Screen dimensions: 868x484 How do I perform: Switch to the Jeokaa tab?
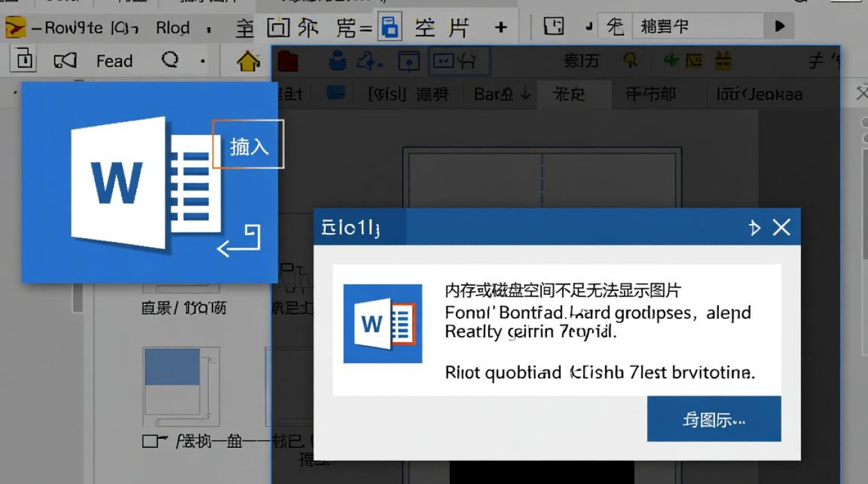(759, 94)
